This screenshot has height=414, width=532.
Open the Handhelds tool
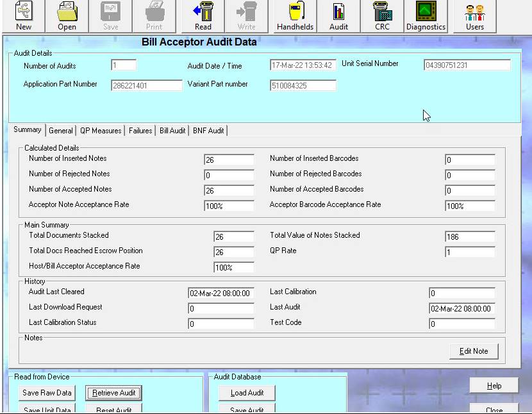coord(295,16)
